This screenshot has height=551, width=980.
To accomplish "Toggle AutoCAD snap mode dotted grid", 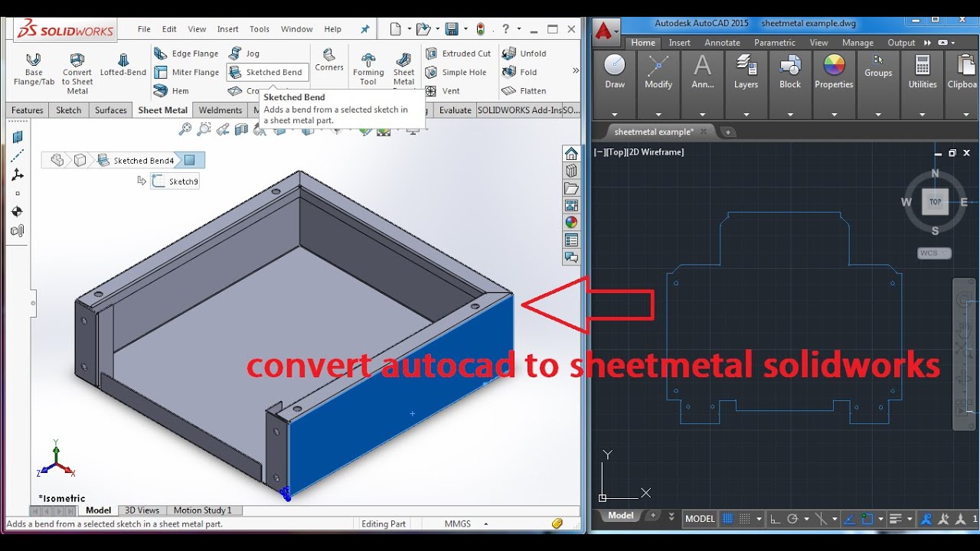I will click(745, 518).
